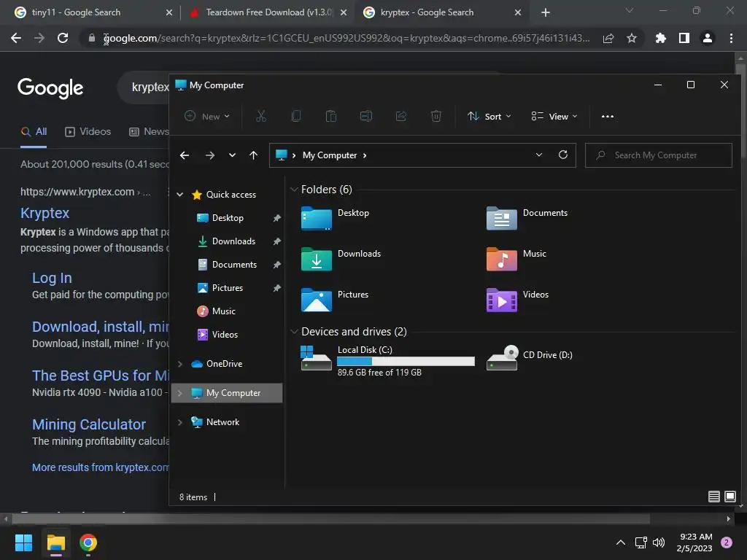
Task: Open recent locations dropdown arrow
Action: (x=232, y=155)
